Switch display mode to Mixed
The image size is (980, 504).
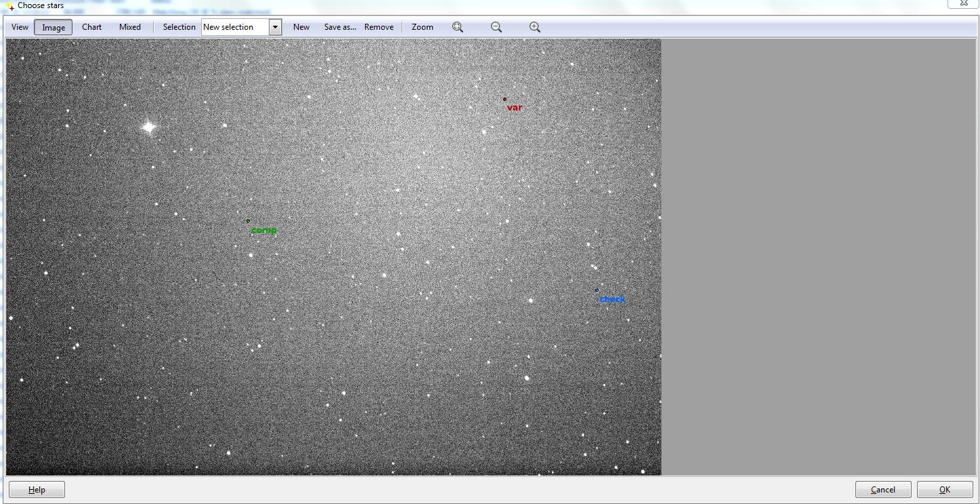point(130,27)
